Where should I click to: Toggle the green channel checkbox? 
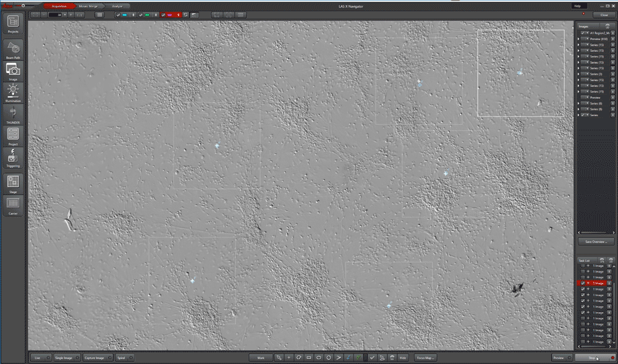(x=141, y=15)
